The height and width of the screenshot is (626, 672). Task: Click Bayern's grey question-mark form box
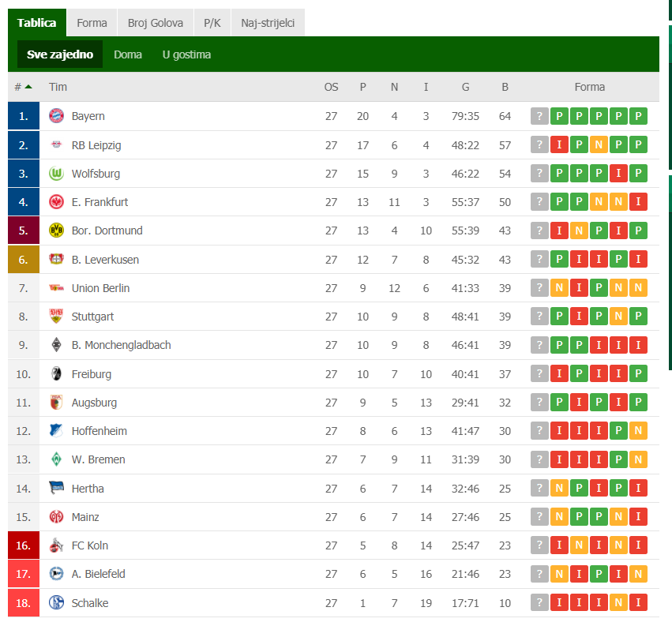pos(539,116)
